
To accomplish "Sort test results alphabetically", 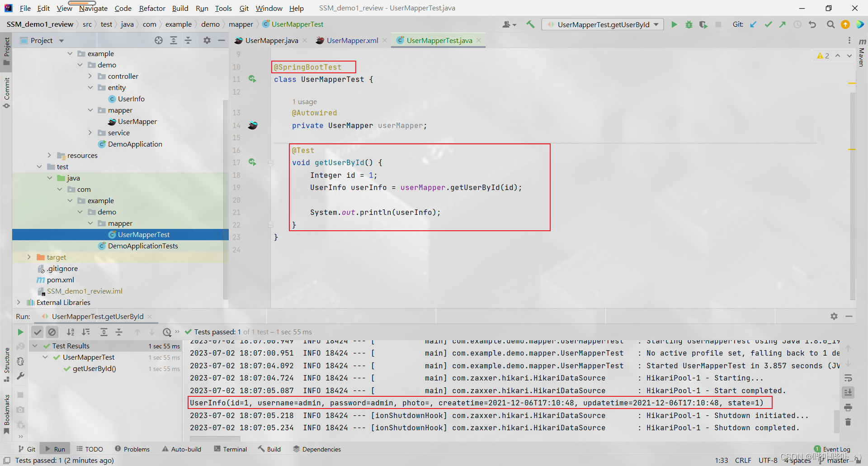I will click(71, 332).
